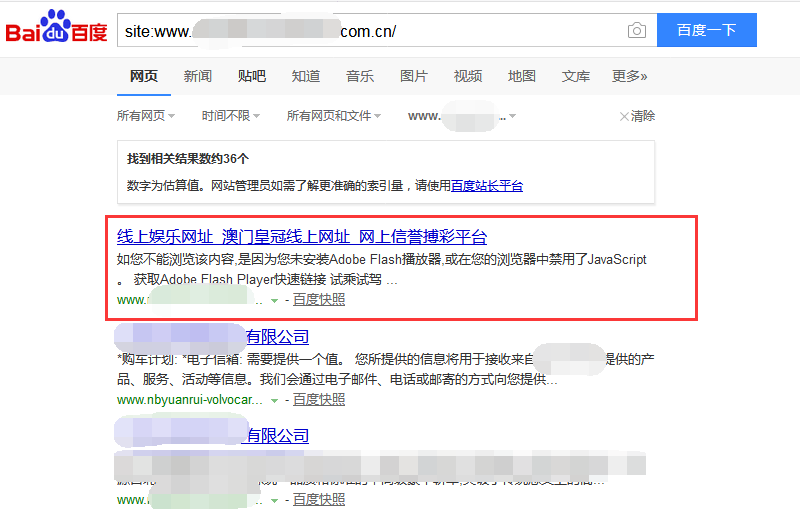Image resolution: width=800 pixels, height=509 pixels.
Task: Open camera image search in search box
Action: (636, 31)
